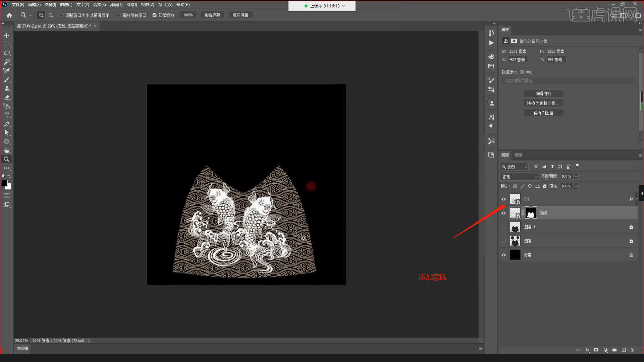Image resolution: width=644 pixels, height=362 pixels.
Task: Select the Move tool
Action: 7,36
